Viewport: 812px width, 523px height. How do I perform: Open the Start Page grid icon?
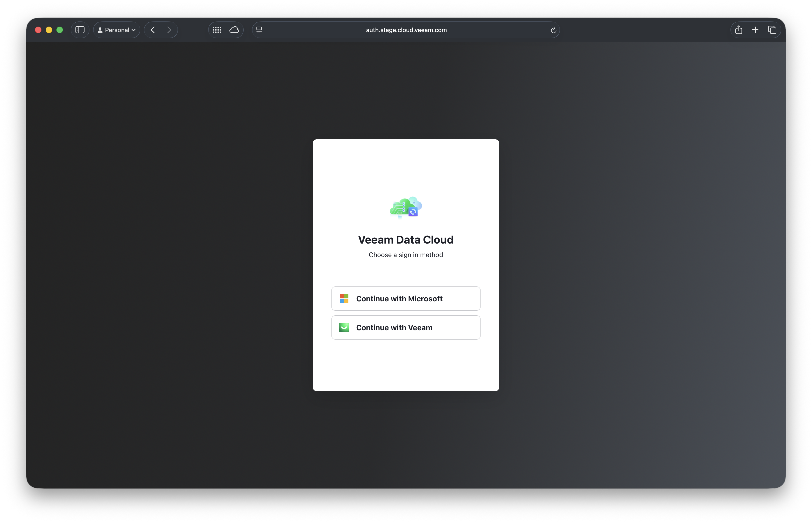pyautogui.click(x=217, y=30)
